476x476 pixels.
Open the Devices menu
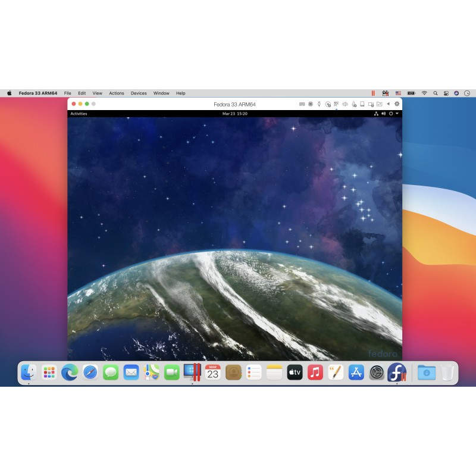point(139,93)
